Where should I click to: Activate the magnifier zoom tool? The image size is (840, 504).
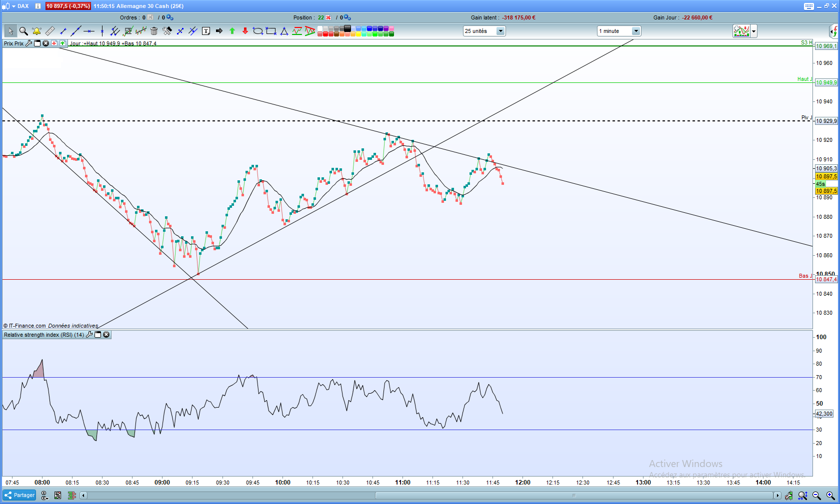pos(23,31)
